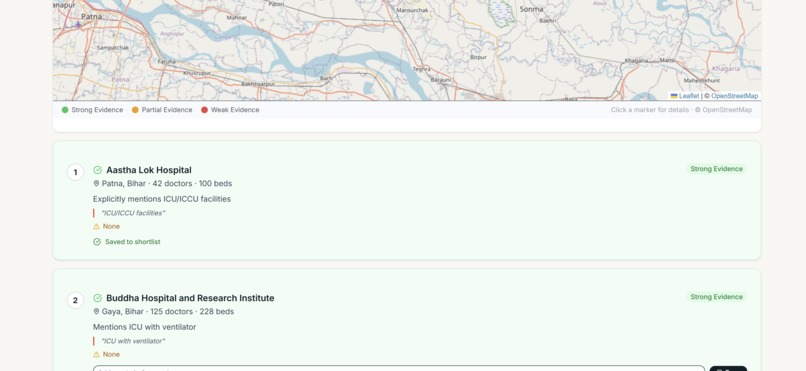Click the Teghra label on the map
806x371 pixels.
421,69
